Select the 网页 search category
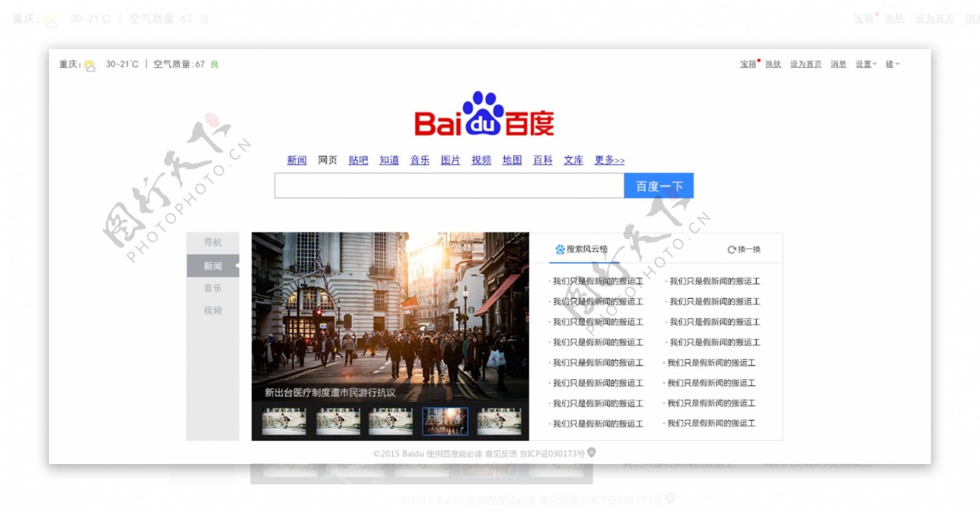 coord(327,160)
